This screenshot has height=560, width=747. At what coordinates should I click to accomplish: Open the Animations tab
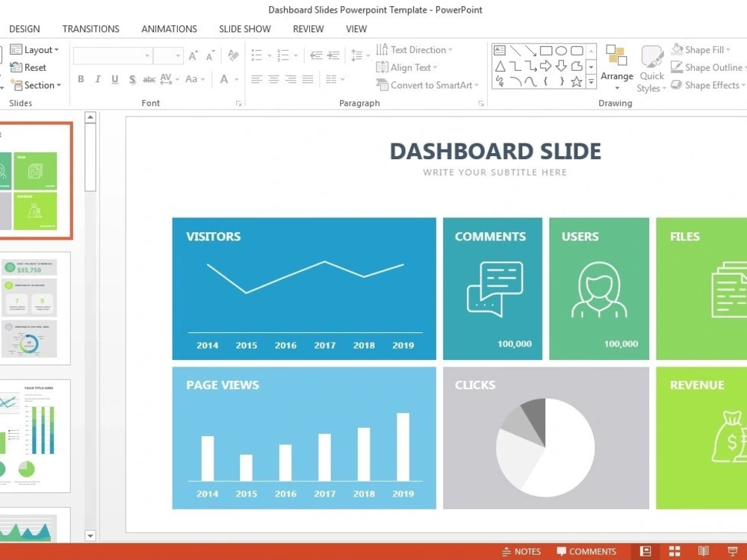tap(169, 29)
